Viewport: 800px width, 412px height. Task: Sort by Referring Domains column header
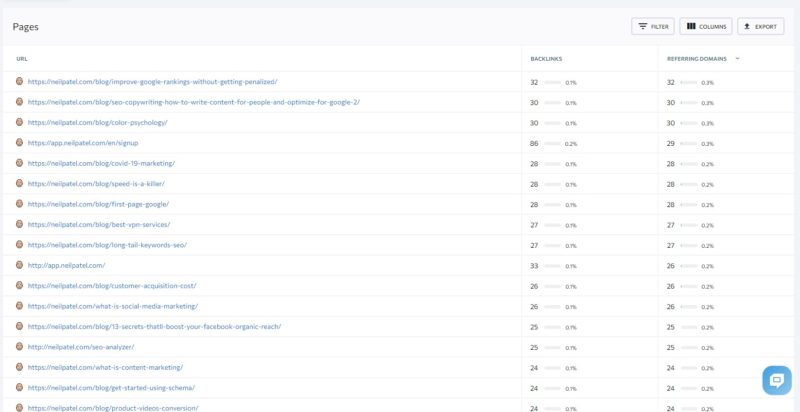(x=696, y=59)
